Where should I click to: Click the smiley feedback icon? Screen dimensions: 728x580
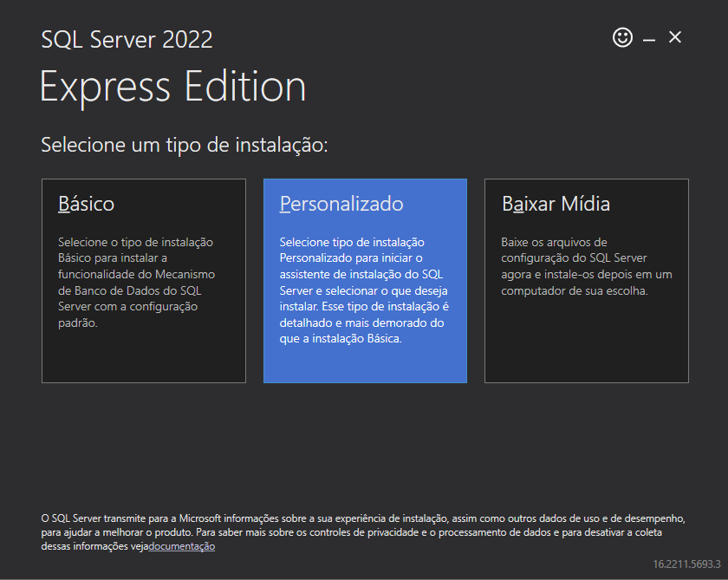pos(622,37)
